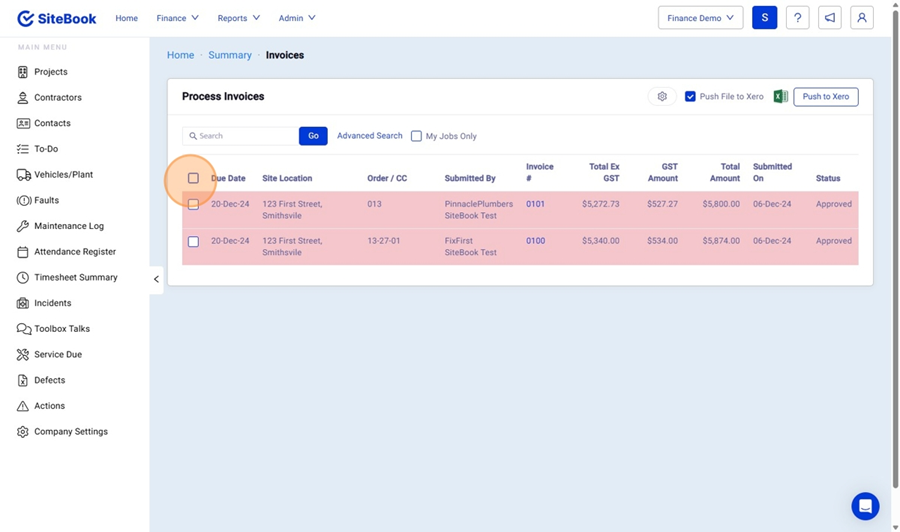Click the Excel export icon
This screenshot has height=532, width=900.
pyautogui.click(x=780, y=97)
